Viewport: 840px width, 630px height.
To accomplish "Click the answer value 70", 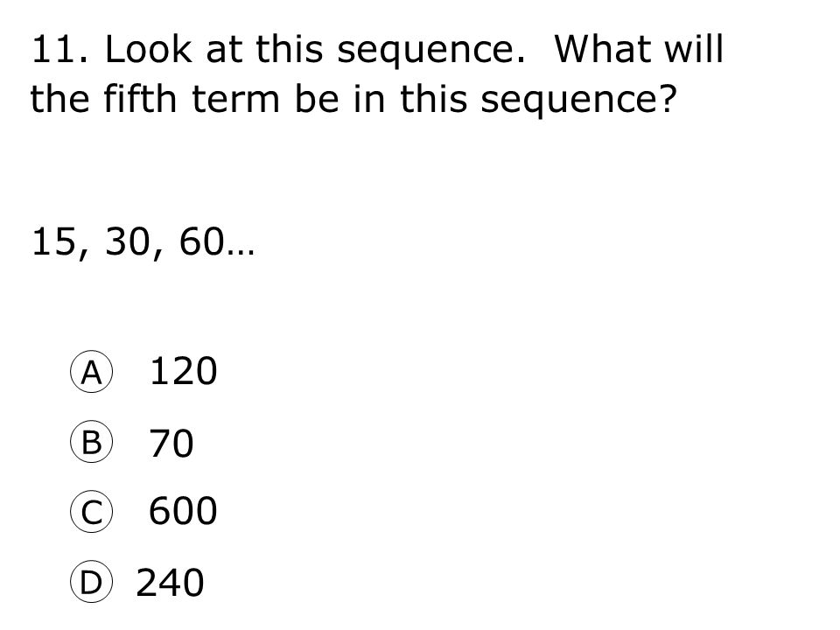I will 171,443.
